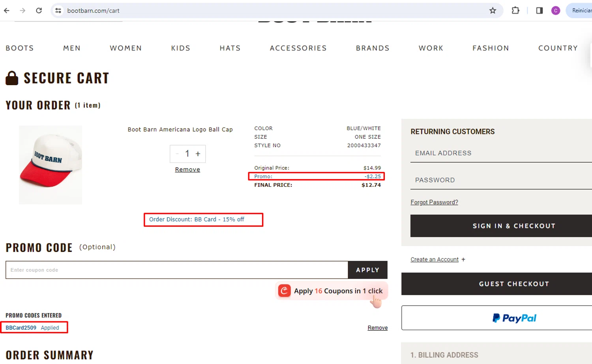Image resolution: width=592 pixels, height=364 pixels.
Task: Open site information icon in address bar
Action: point(58,11)
